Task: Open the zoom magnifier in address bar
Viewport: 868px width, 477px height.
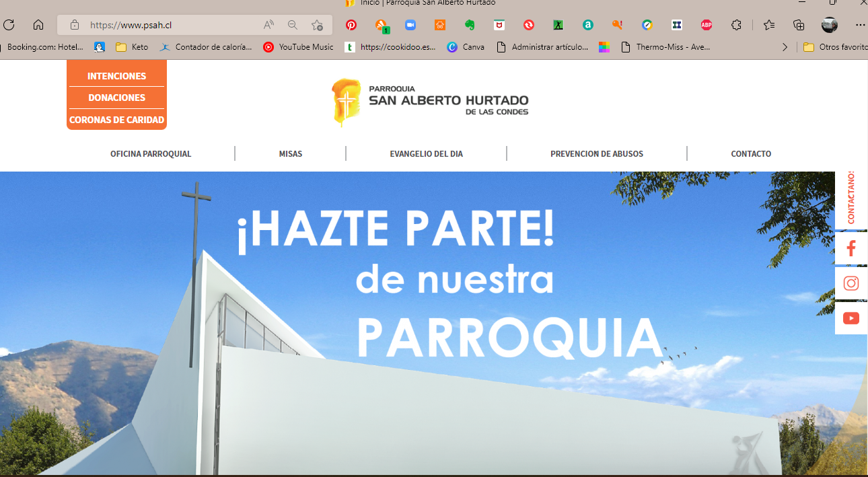Action: pyautogui.click(x=293, y=25)
